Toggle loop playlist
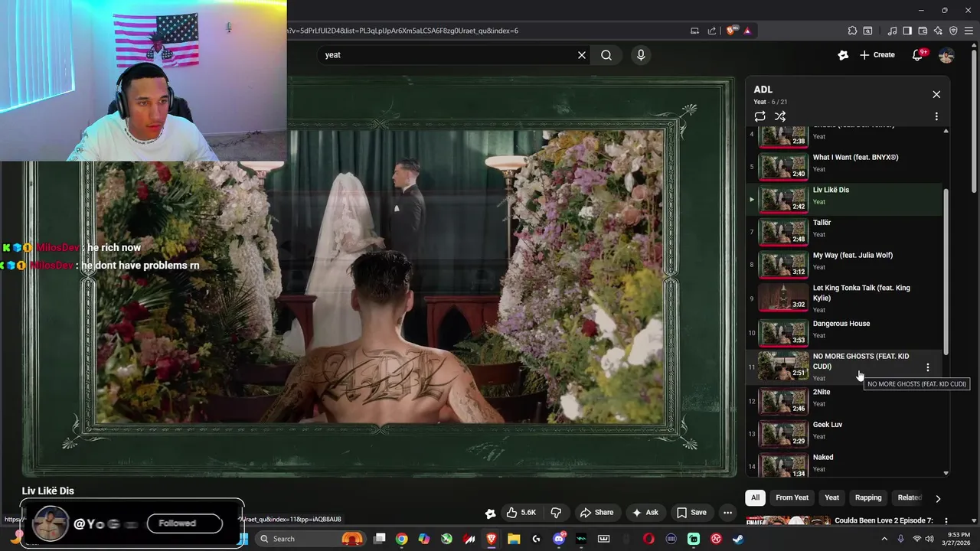This screenshot has height=551, width=980. (x=759, y=116)
